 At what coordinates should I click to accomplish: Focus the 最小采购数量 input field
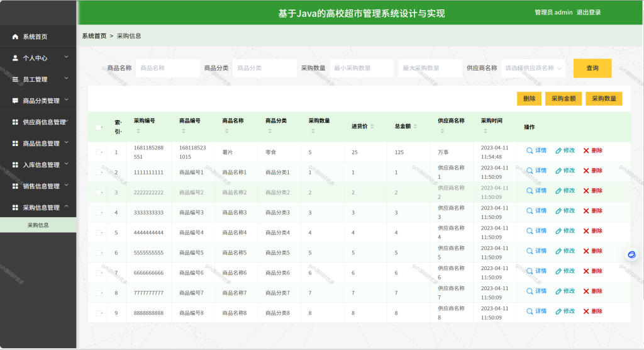coord(362,68)
